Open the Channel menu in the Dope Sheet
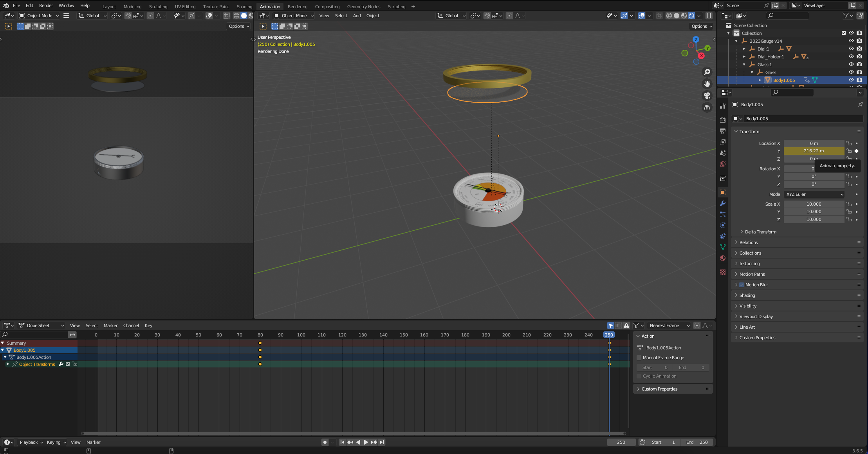868x454 pixels. tap(131, 326)
